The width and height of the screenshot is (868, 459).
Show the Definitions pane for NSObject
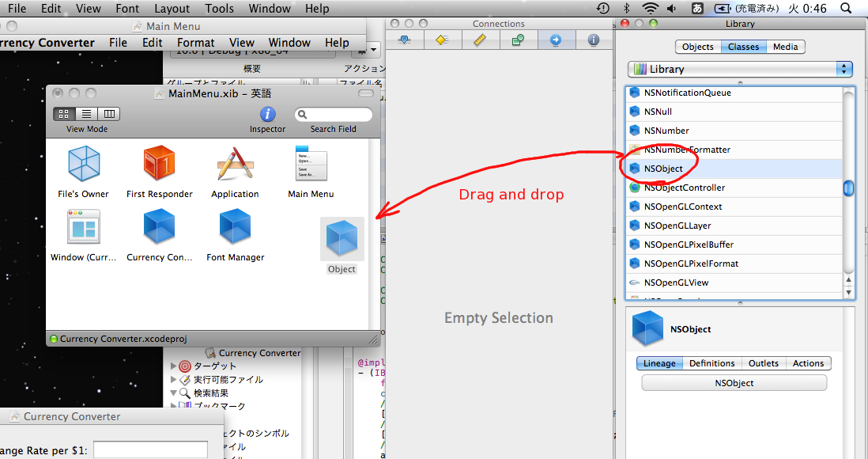(712, 364)
